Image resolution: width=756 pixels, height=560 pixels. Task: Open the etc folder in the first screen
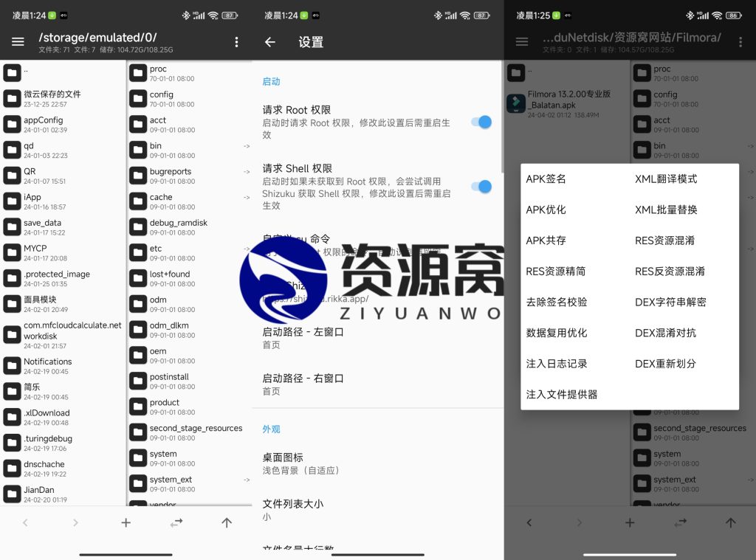[x=190, y=252]
